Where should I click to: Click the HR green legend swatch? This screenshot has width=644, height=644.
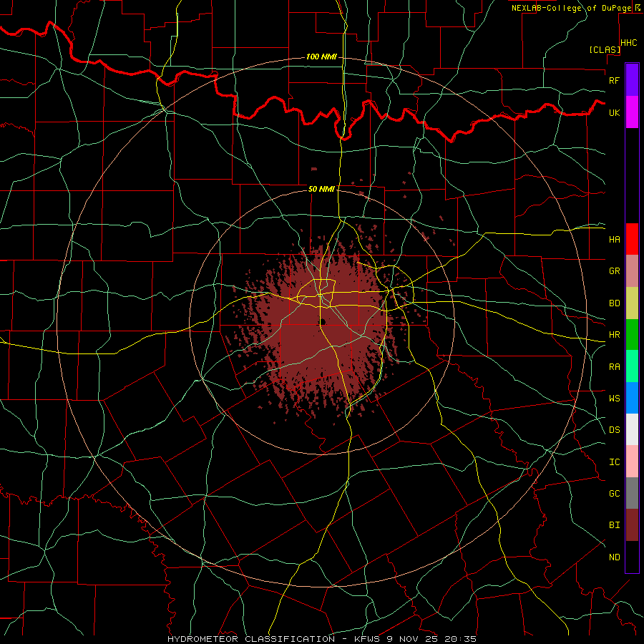(632, 335)
